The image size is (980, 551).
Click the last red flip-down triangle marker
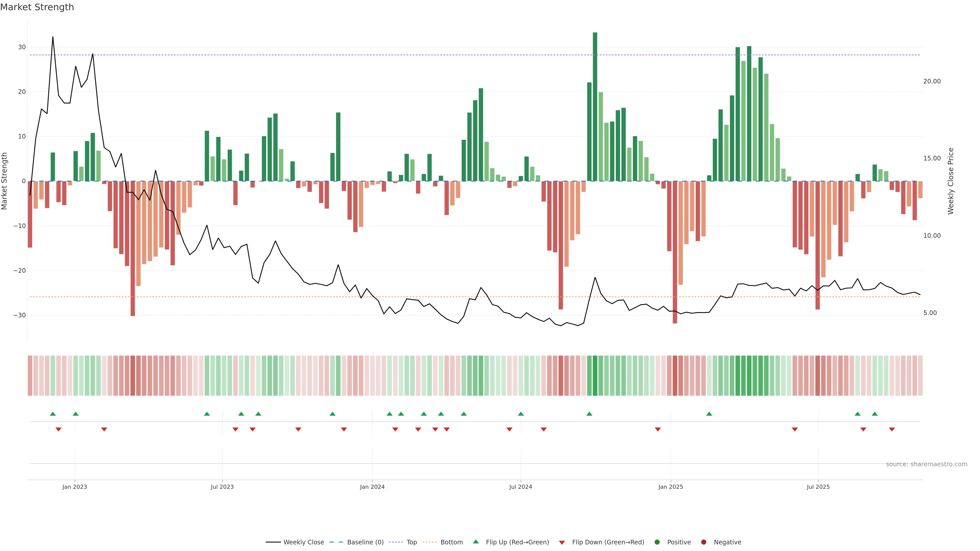point(892,429)
